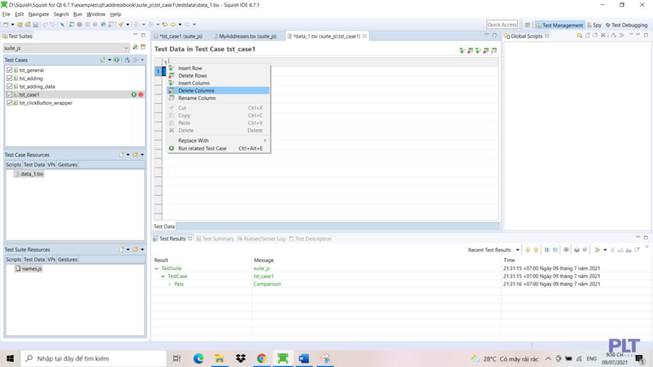Click the record circle icon in main toolbar
Image resolution: width=653 pixels, height=367 pixels.
[x=80, y=25]
